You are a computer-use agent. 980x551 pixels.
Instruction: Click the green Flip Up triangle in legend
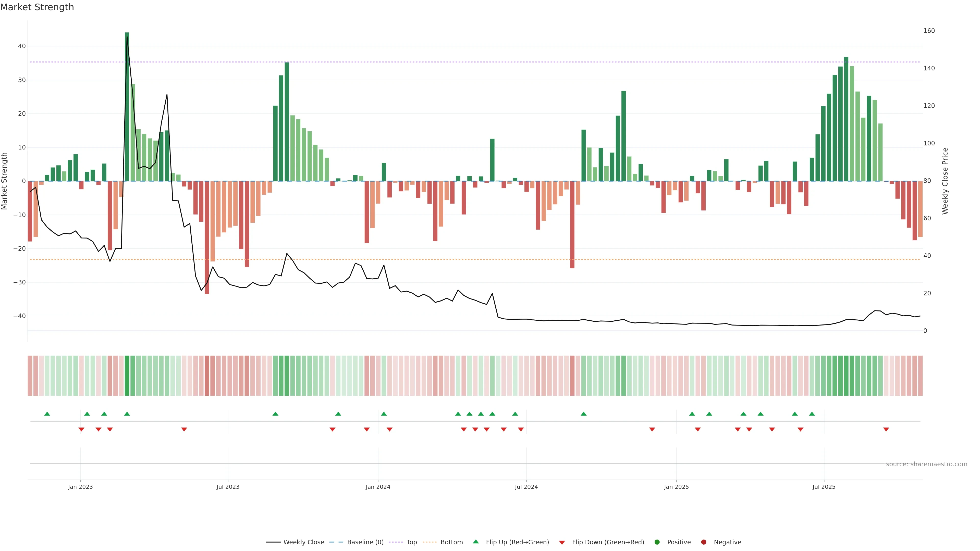coord(475,542)
